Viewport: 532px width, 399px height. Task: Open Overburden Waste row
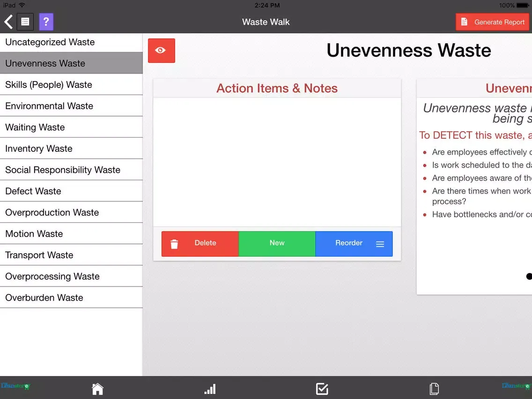coord(71,297)
